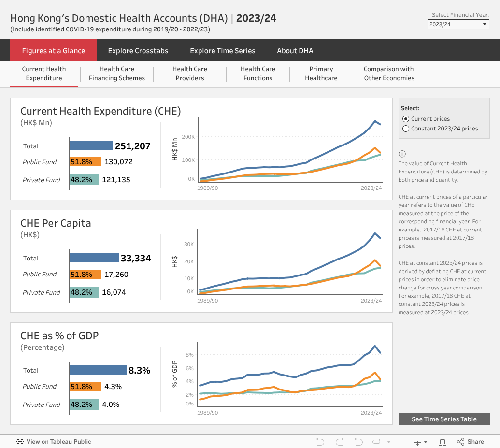
Task: Open the Download icon menu
Action: (x=420, y=441)
